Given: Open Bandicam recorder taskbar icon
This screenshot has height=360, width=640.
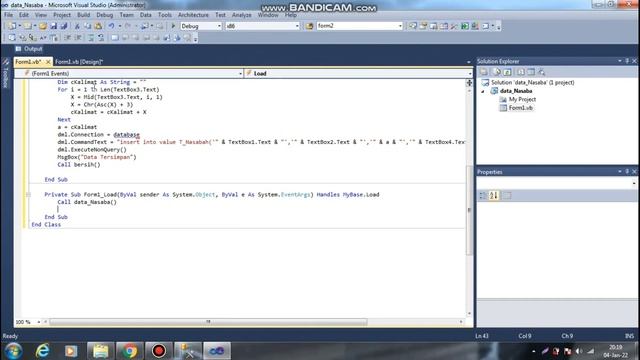Looking at the screenshot, I should (x=159, y=351).
